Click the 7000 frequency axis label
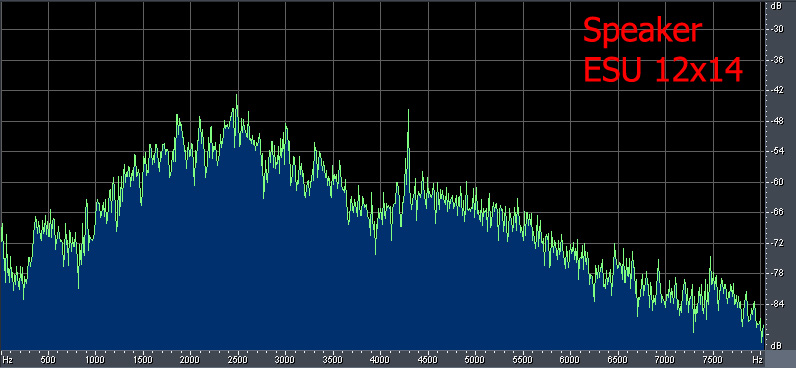Viewport: 796px width, 368px height. point(665,360)
